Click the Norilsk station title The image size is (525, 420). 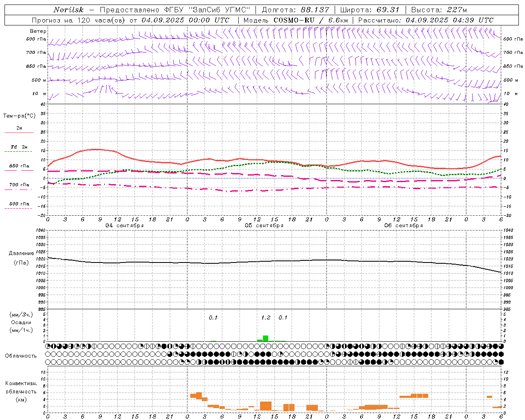pos(68,10)
